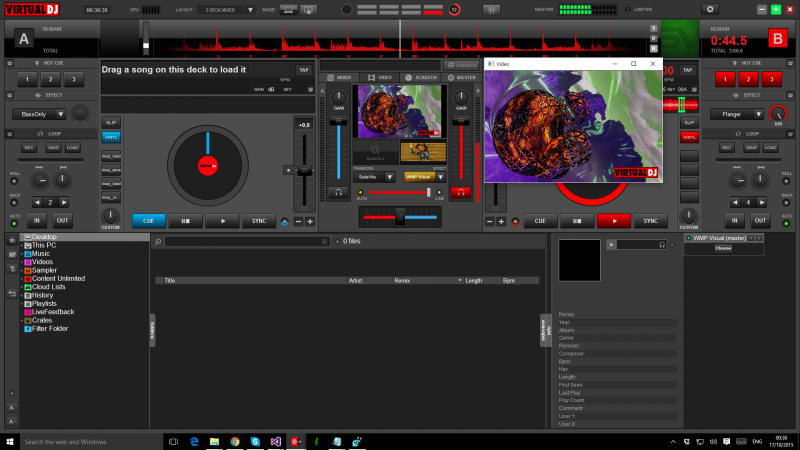The width and height of the screenshot is (800, 450).
Task: Halve deck A loop length arrow
Action: pos(37,203)
